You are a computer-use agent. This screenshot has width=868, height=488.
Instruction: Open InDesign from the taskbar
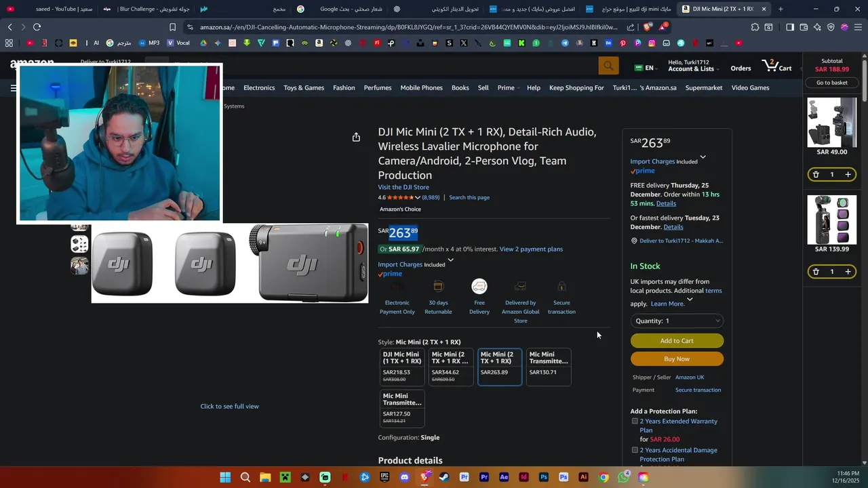(x=524, y=477)
